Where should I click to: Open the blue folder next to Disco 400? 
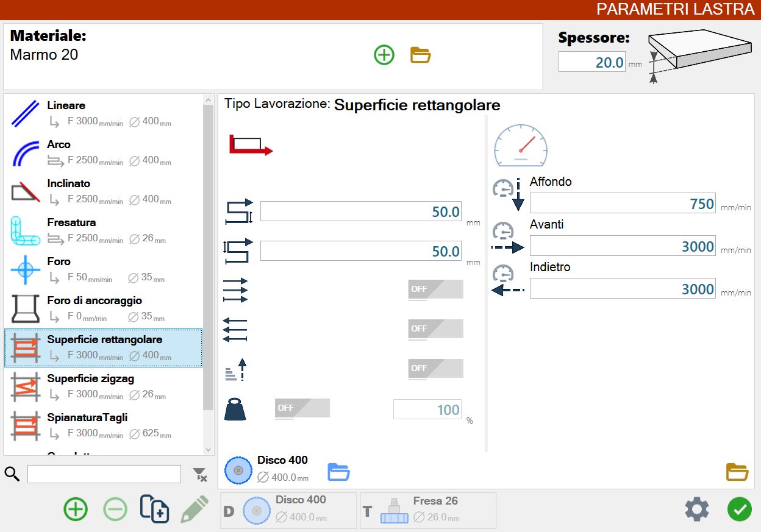(339, 472)
